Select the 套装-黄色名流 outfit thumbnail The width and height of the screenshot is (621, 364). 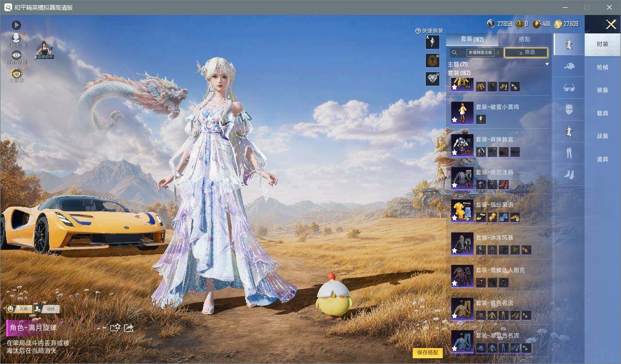coord(462,309)
